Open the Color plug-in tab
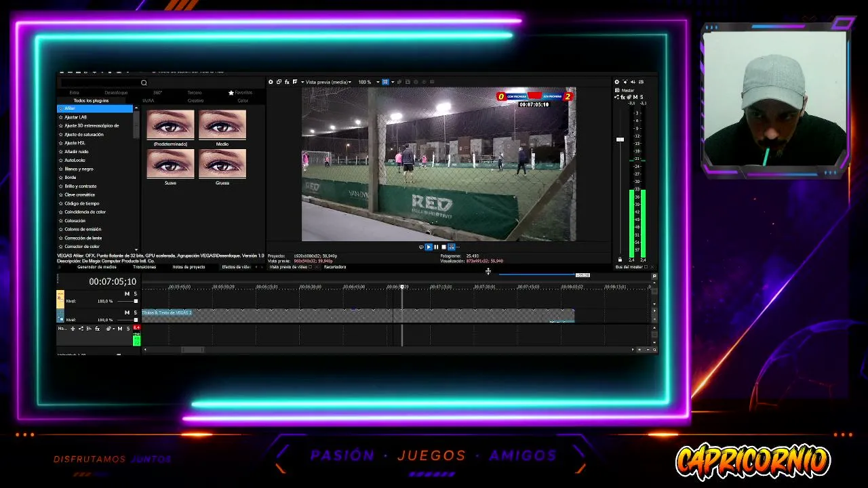868x488 pixels. click(x=243, y=100)
